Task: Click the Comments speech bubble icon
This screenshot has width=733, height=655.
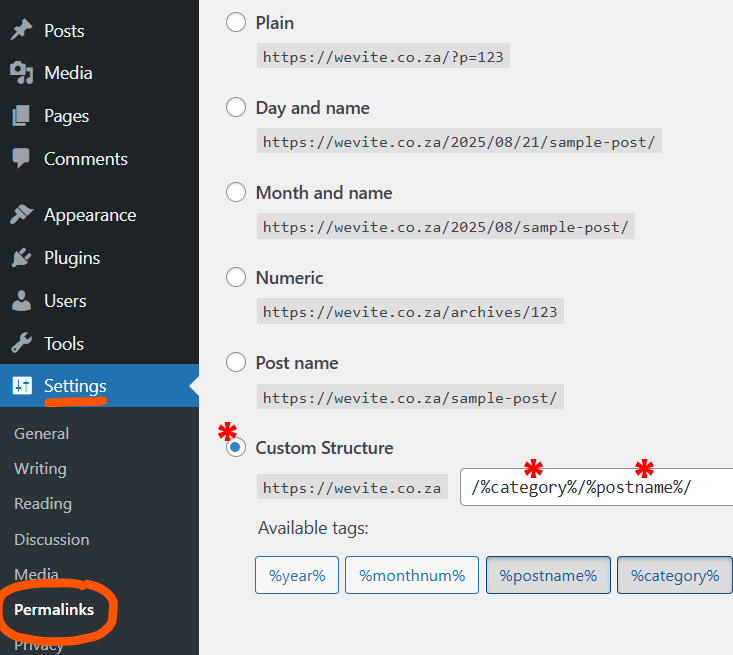Action: coord(22,158)
